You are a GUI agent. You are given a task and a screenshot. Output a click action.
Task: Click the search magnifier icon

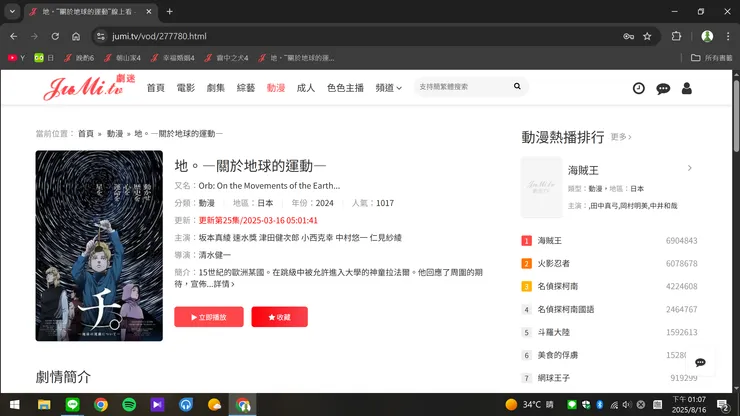(517, 86)
